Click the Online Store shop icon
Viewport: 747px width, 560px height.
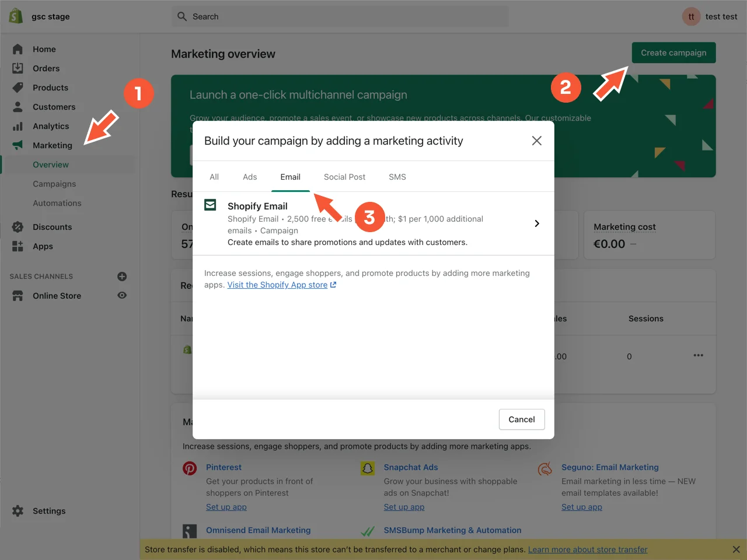[18, 296]
